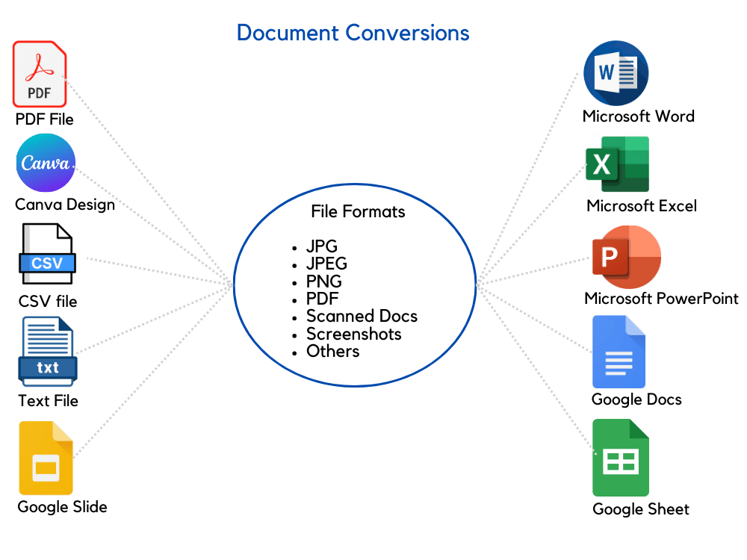Select the 'Scanned Docs' list item
The height and width of the screenshot is (560, 747).
coord(362,316)
